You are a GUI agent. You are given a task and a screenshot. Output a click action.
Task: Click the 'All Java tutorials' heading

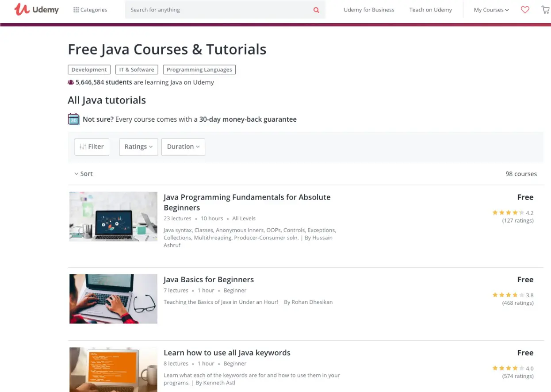[107, 100]
